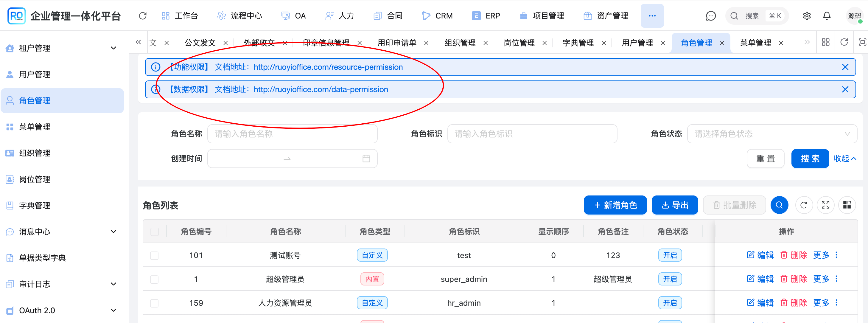
Task: Open 更多 menu for 超级管理员 row
Action: tap(821, 279)
